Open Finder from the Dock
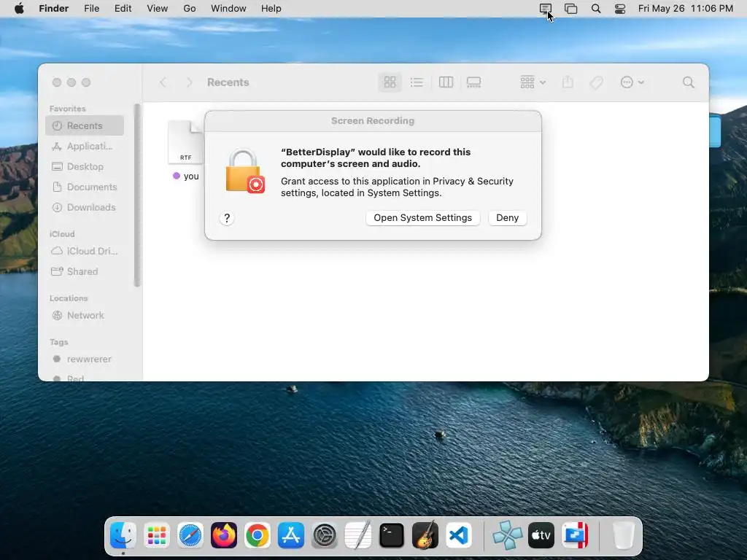 coord(123,535)
